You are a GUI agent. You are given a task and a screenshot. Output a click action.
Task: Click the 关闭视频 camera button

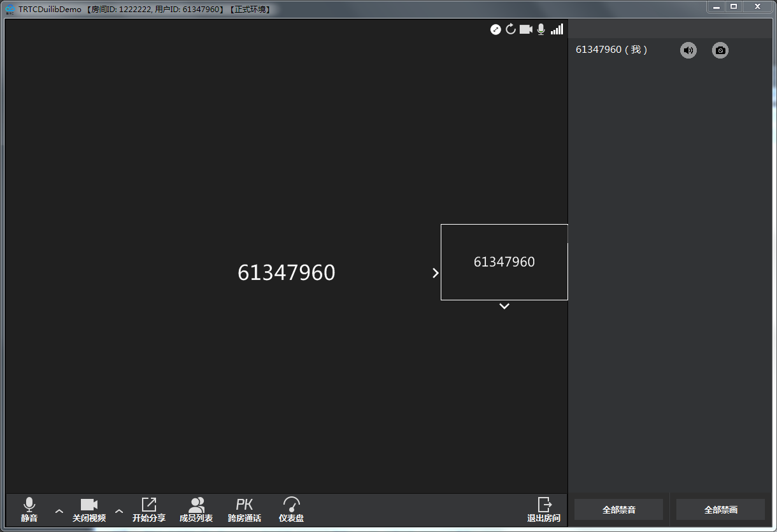coord(89,510)
